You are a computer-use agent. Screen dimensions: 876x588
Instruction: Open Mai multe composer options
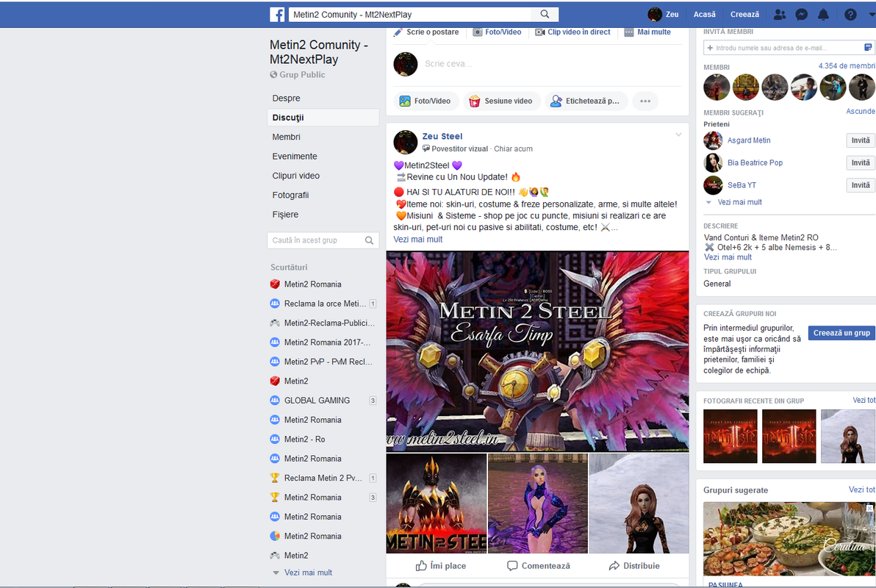647,32
